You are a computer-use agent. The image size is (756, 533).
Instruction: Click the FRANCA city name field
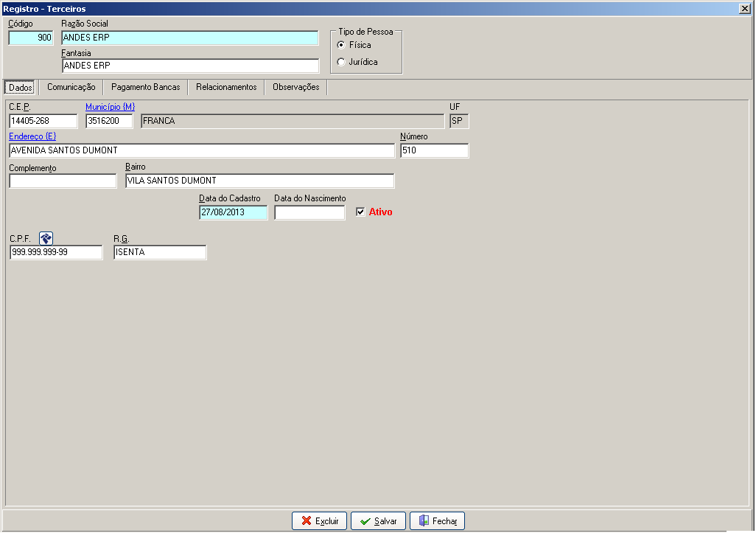(293, 121)
